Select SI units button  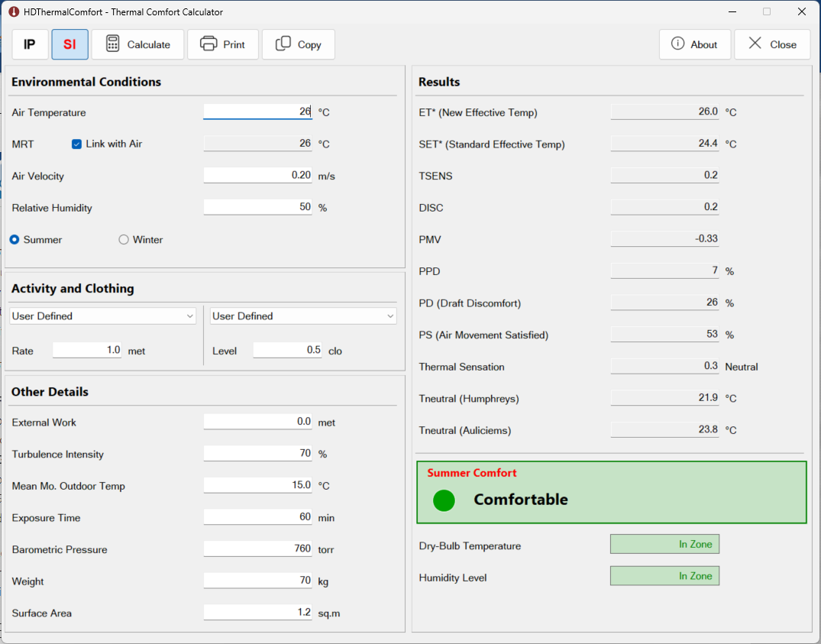pos(69,44)
